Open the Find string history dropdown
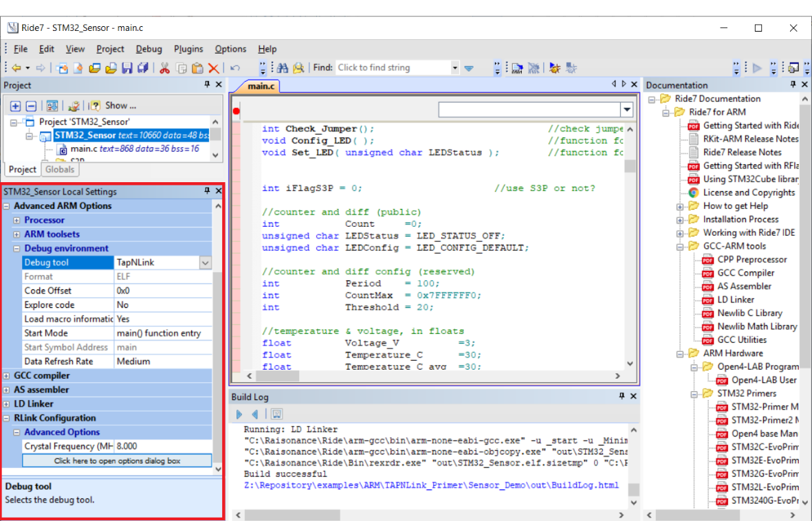This screenshot has height=521, width=812. tap(454, 68)
